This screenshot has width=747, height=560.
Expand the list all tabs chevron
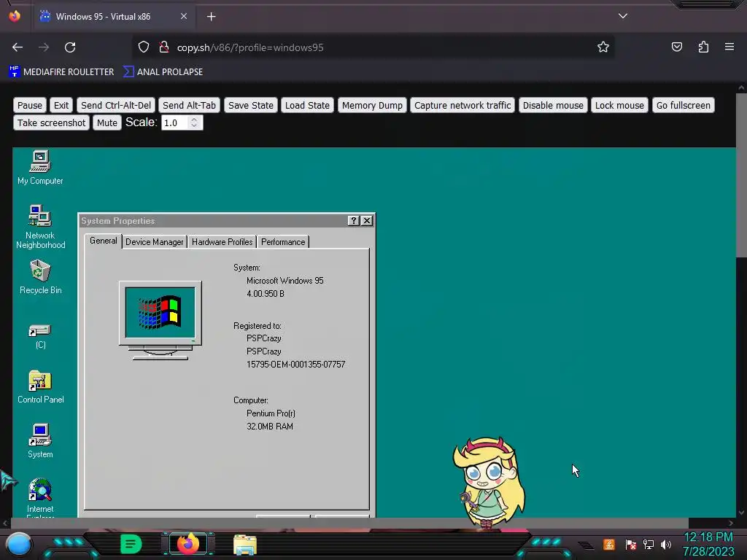[x=623, y=16]
